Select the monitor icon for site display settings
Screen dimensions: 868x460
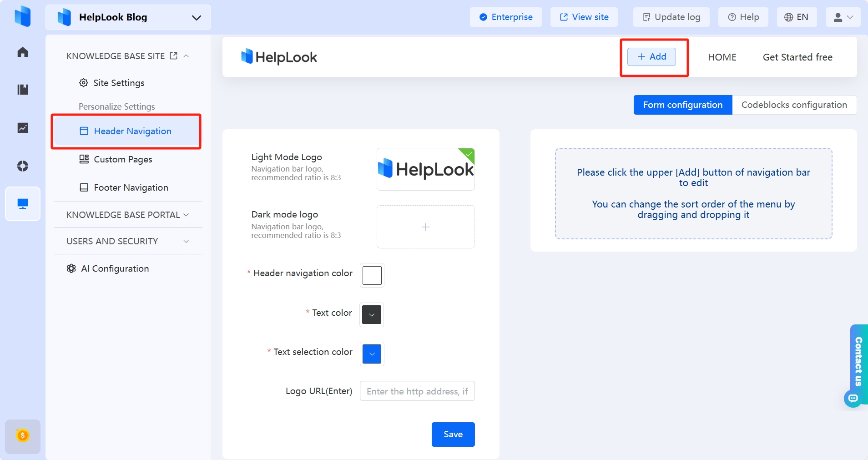pos(22,203)
